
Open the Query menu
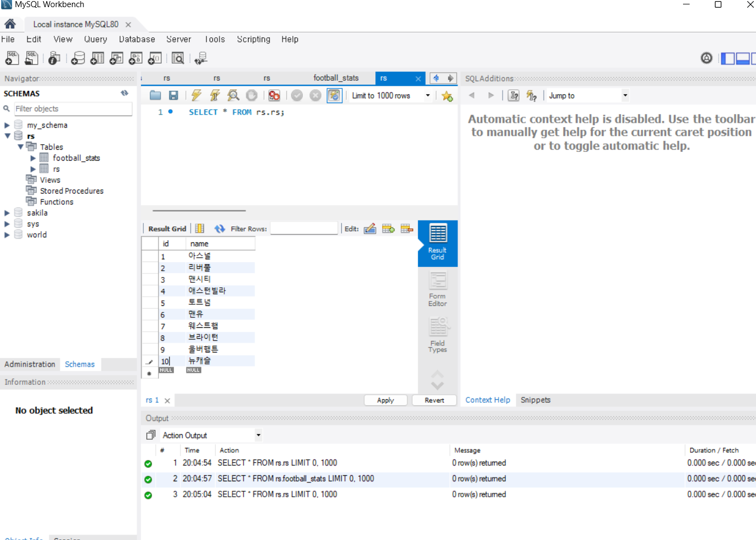[x=95, y=39]
